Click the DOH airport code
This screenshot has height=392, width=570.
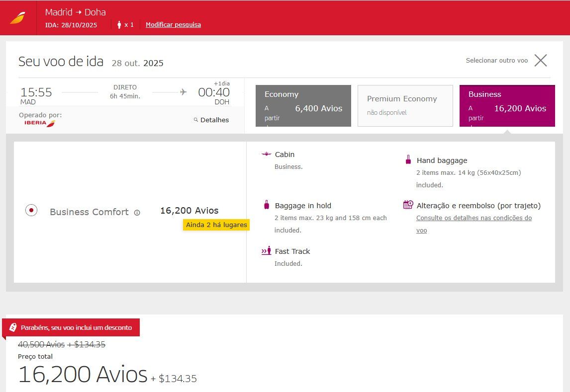click(x=222, y=102)
